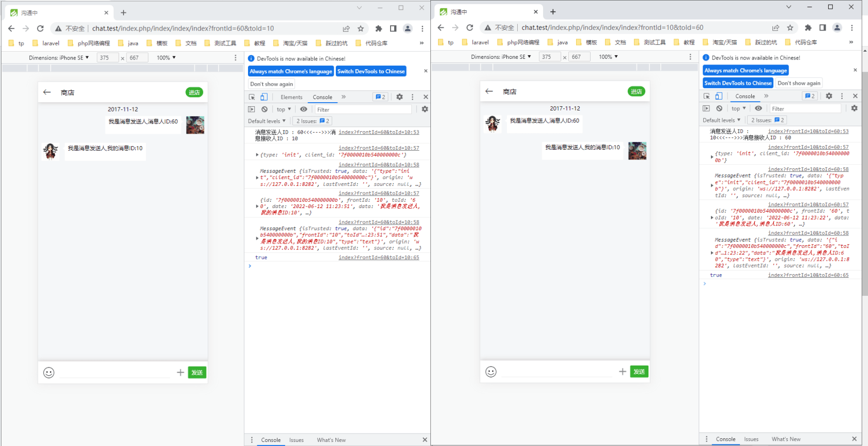Open top context dropdown in right console
This screenshot has width=868, height=446.
click(738, 108)
